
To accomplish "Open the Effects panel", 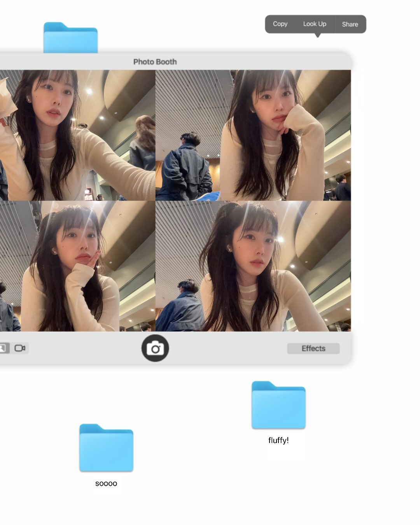I will [x=313, y=348].
